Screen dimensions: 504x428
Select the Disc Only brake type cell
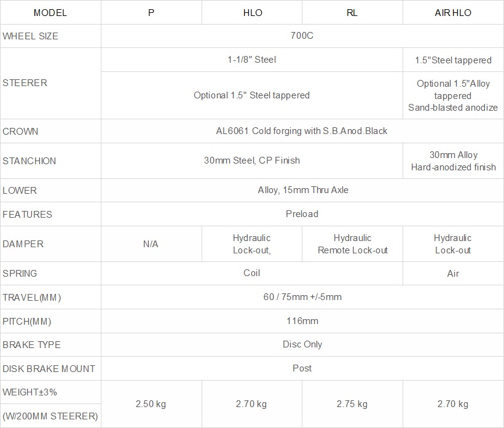point(302,344)
